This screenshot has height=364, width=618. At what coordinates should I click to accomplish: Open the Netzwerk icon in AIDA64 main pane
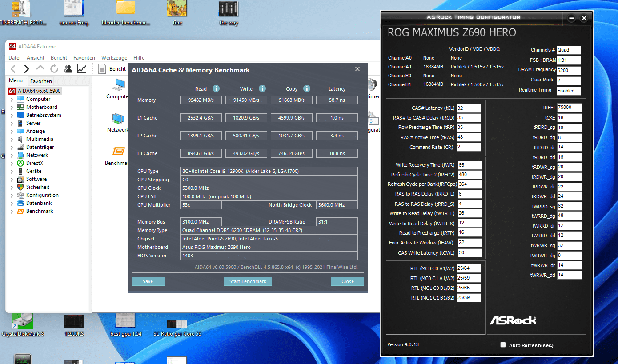(x=118, y=122)
